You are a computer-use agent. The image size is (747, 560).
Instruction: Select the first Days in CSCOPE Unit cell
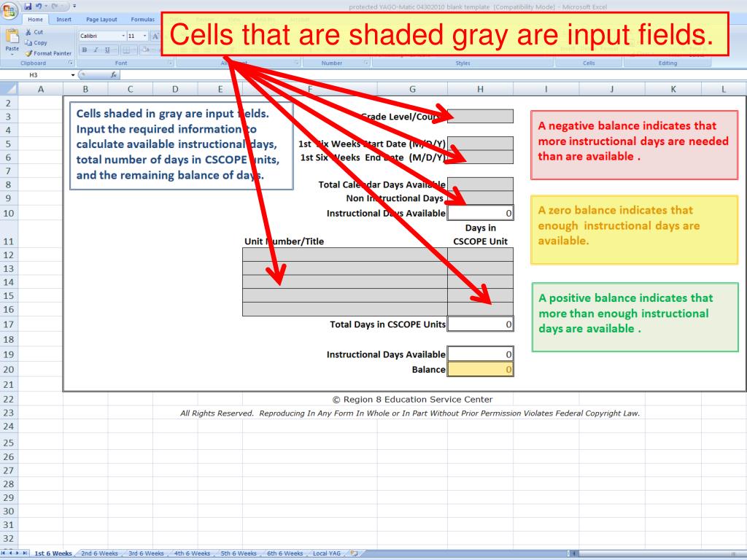480,254
